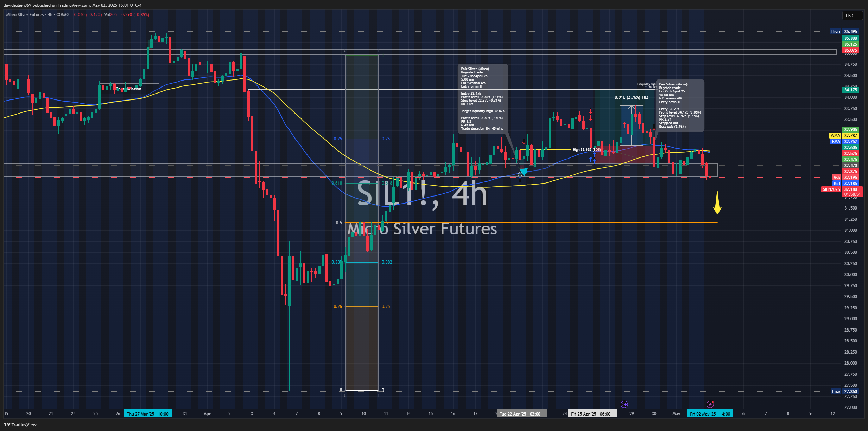Click the red 32.375 price tag
The height and width of the screenshot is (431, 868).
coord(850,171)
